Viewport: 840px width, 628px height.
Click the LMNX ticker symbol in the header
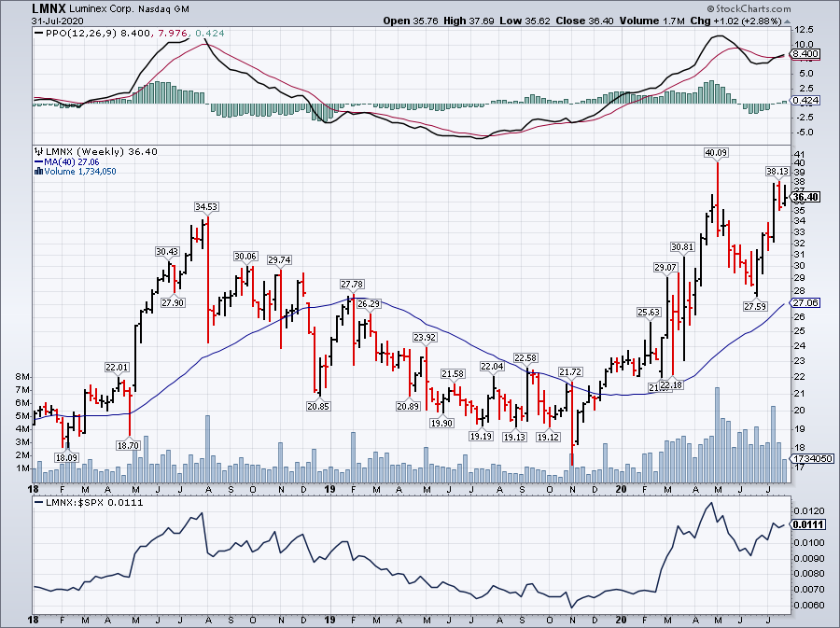point(49,8)
